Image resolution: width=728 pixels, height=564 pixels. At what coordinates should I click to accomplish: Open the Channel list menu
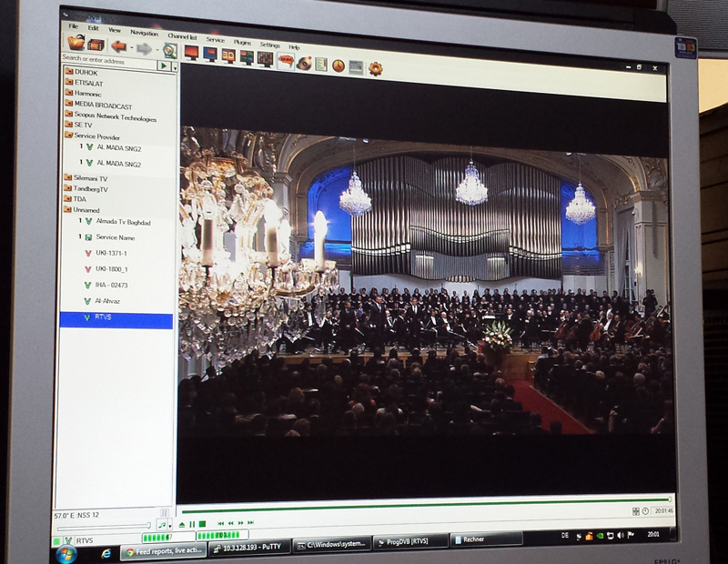pyautogui.click(x=181, y=36)
